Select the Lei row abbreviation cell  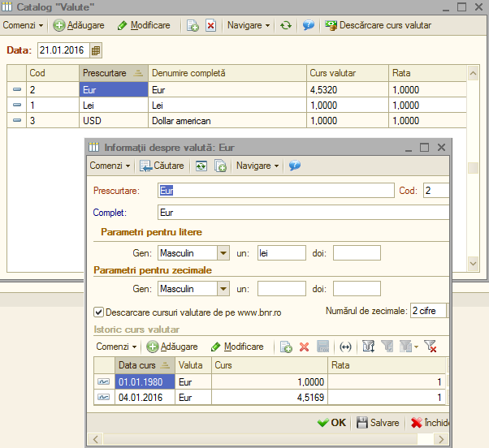click(x=114, y=105)
